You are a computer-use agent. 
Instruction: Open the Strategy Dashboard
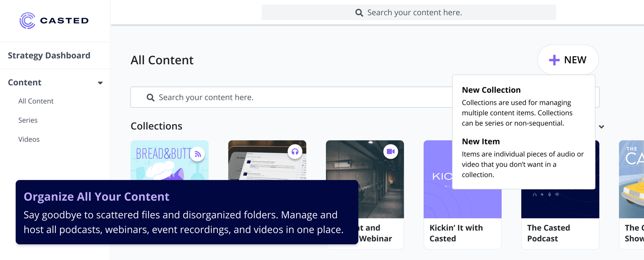(x=49, y=55)
